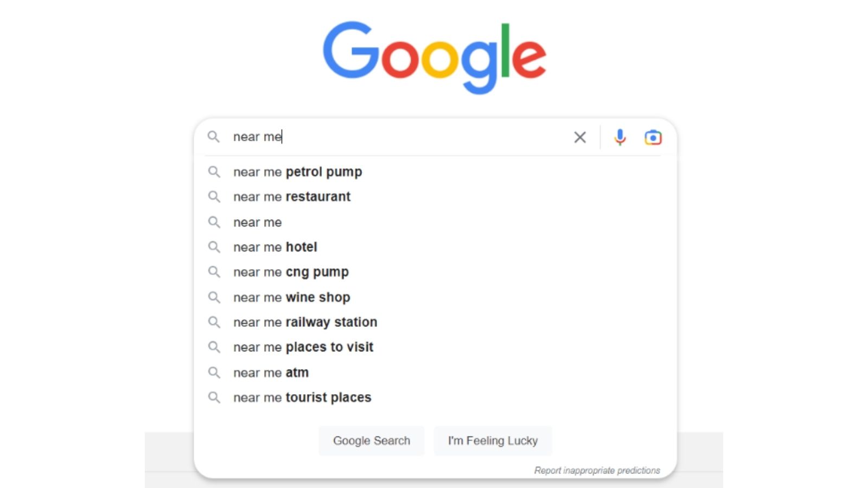868x488 pixels.
Task: Select suggestion near me hotel
Action: tap(435, 247)
